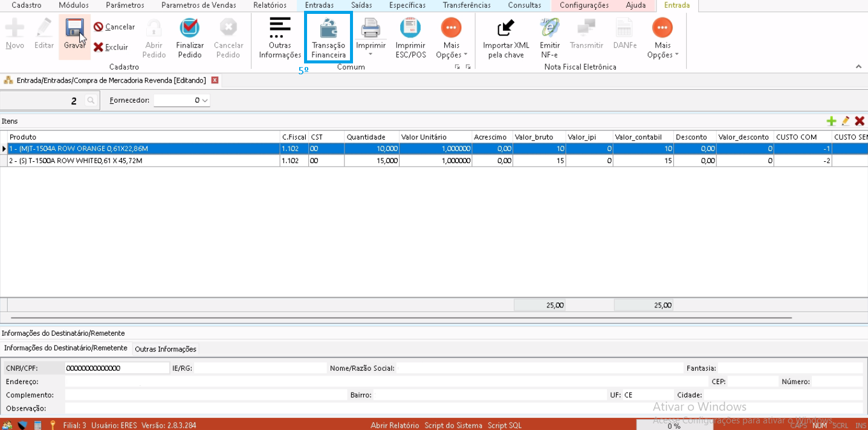Click the Quantidade column header

[x=372, y=137]
